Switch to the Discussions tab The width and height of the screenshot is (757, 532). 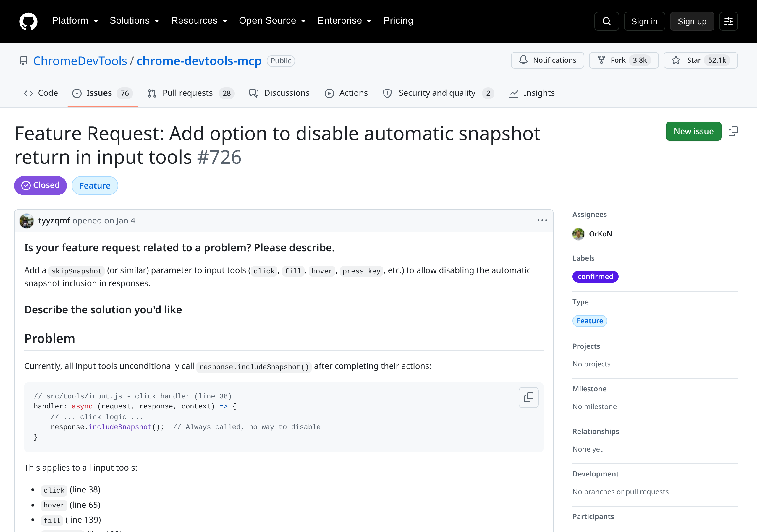click(x=279, y=93)
